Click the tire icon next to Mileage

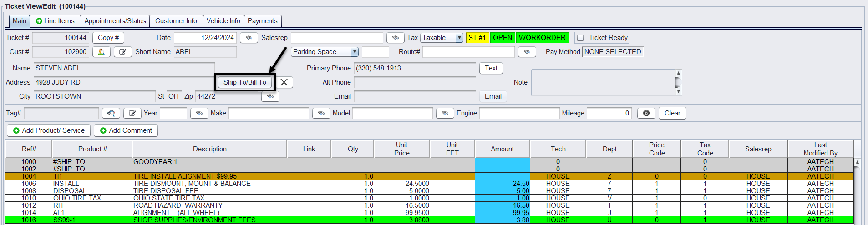click(x=646, y=113)
